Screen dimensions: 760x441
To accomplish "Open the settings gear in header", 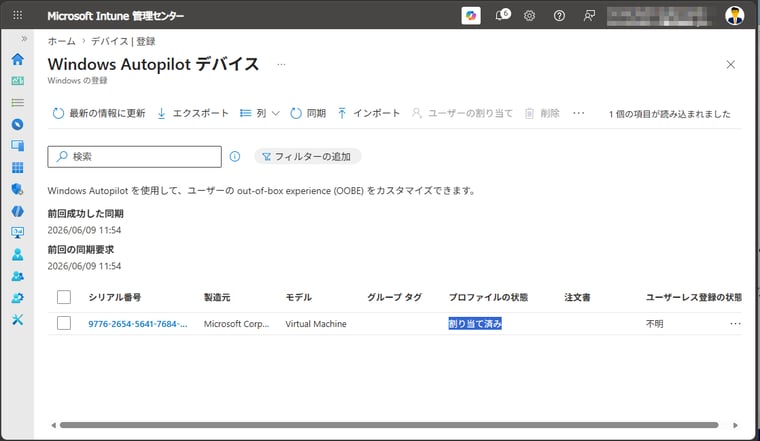I will pyautogui.click(x=529, y=16).
